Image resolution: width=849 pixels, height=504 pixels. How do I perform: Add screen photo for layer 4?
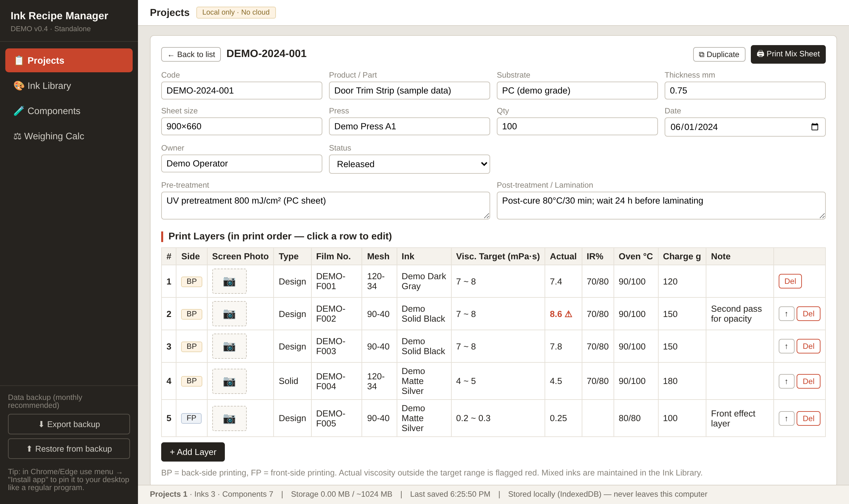tap(229, 381)
